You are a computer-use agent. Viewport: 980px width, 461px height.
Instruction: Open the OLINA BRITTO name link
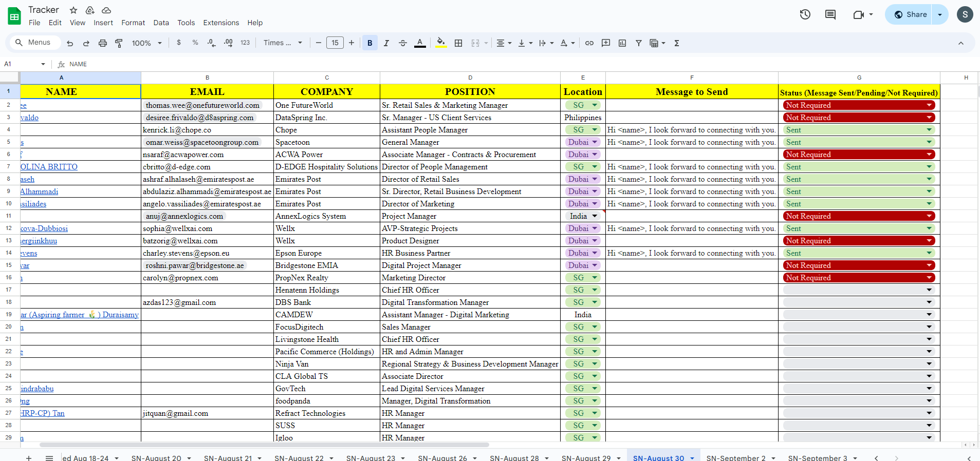(x=49, y=167)
